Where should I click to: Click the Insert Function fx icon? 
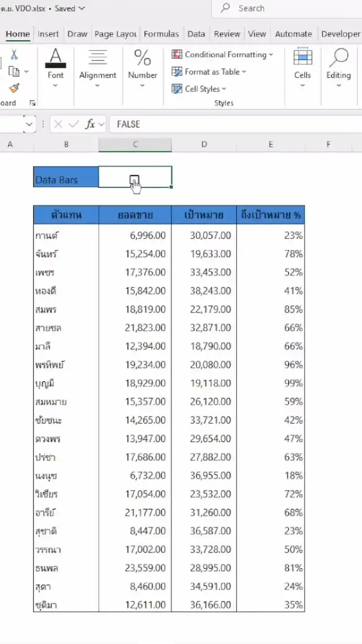(x=90, y=124)
